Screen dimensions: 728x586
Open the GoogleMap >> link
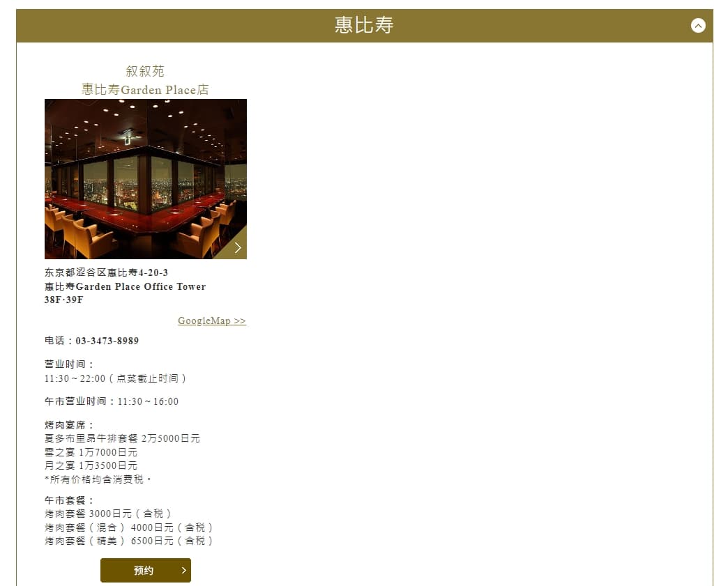click(x=212, y=321)
